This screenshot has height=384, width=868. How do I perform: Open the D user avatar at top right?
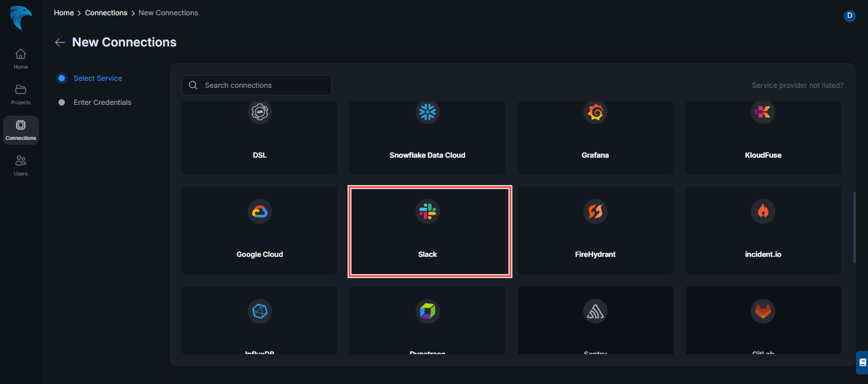[x=850, y=16]
